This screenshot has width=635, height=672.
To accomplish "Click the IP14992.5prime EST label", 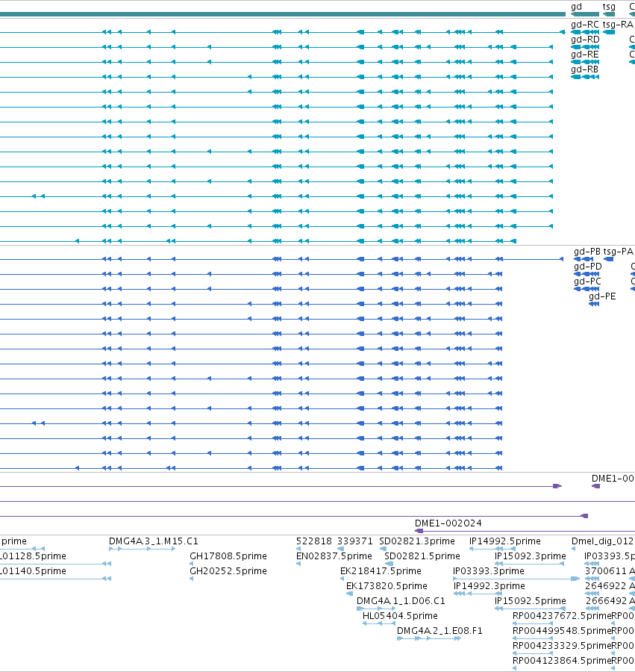I will click(x=505, y=541).
